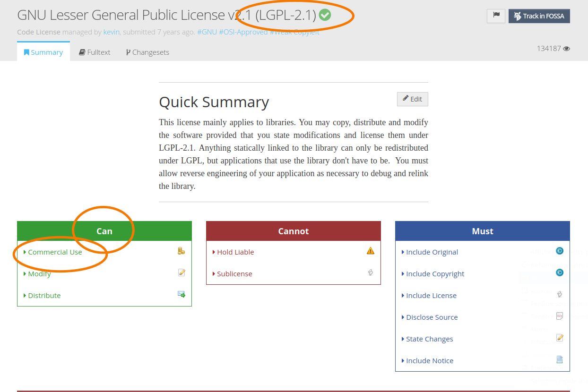Click the #GNU tag link

tap(207, 32)
